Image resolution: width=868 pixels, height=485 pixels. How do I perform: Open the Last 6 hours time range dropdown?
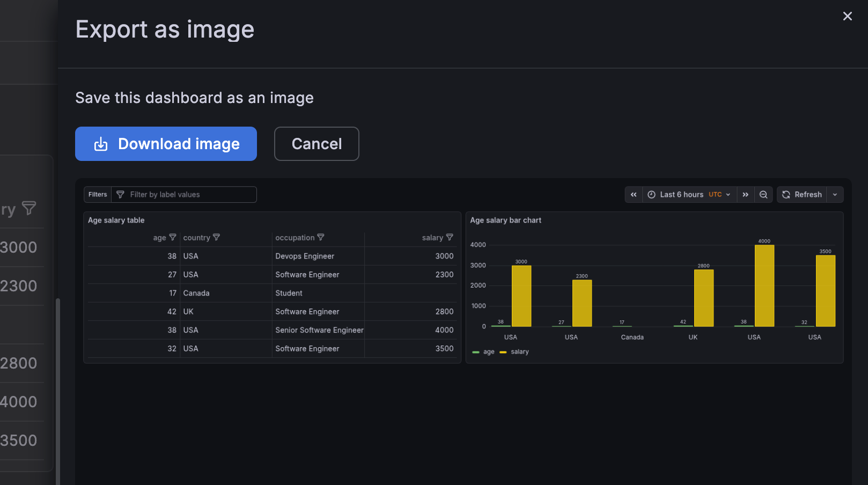681,194
